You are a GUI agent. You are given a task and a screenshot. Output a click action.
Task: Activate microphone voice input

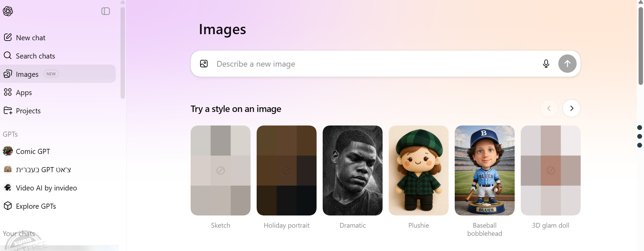(546, 64)
